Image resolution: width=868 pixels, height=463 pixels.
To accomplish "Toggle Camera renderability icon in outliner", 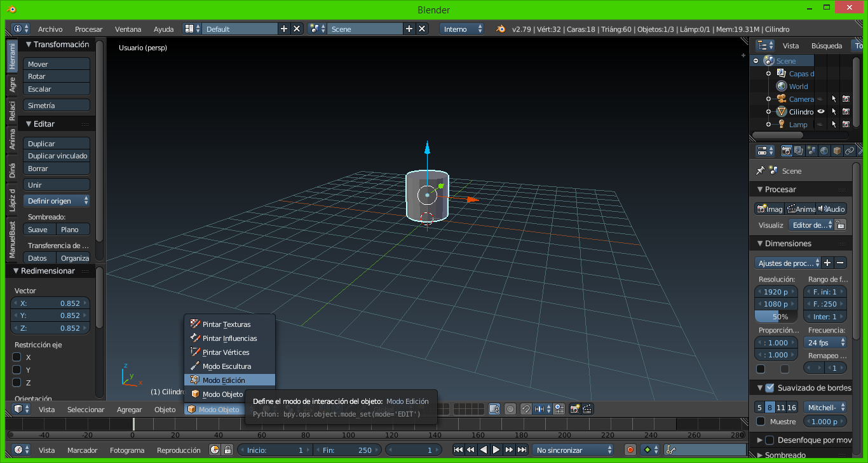I will point(846,99).
